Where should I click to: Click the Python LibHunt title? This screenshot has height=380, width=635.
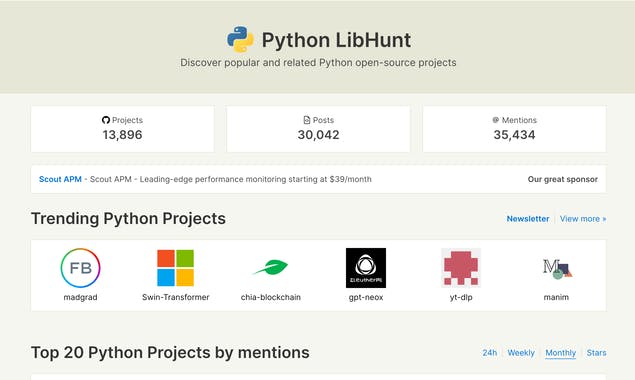pyautogui.click(x=336, y=40)
